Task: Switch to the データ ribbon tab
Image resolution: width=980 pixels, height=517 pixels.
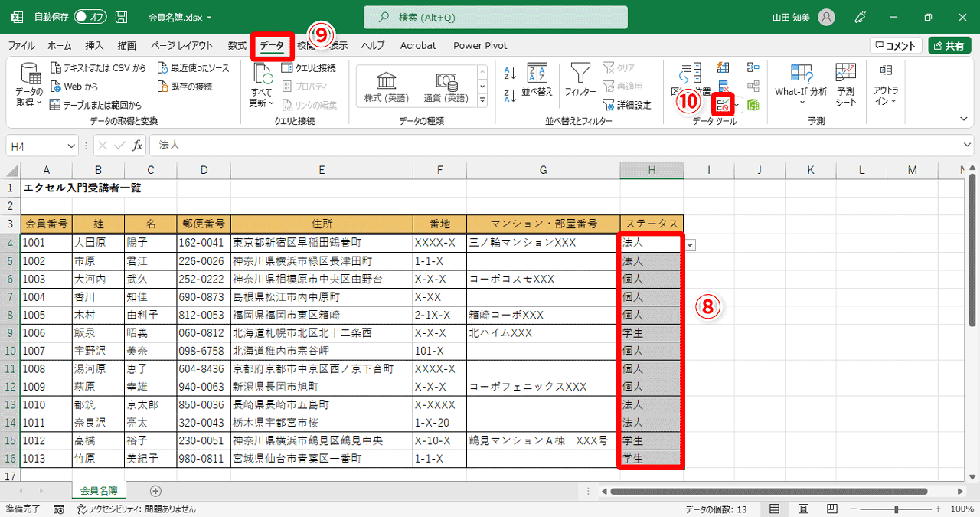Action: tap(272, 45)
